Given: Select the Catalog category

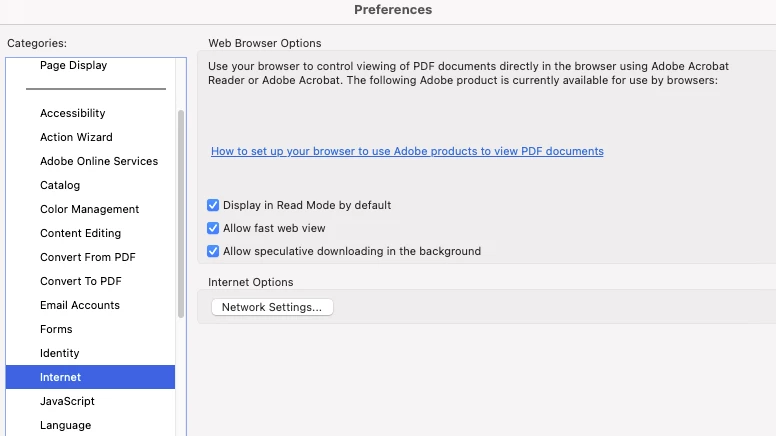Looking at the screenshot, I should pos(60,185).
